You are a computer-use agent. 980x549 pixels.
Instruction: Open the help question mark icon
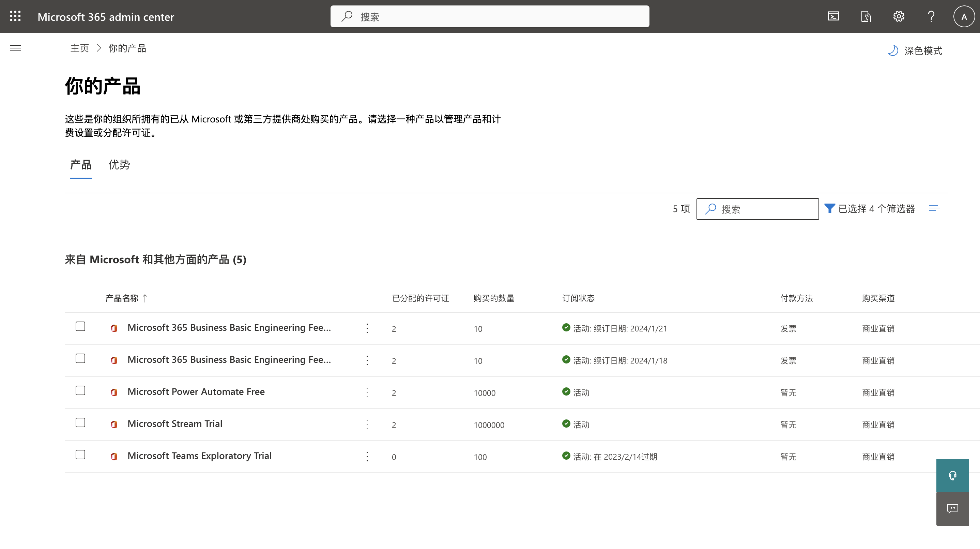click(931, 16)
